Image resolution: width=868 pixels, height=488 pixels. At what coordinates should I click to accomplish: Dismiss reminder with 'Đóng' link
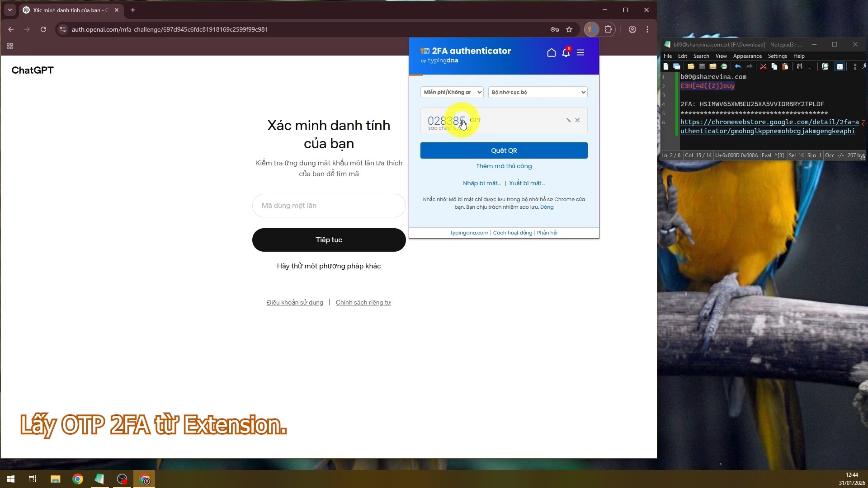547,207
